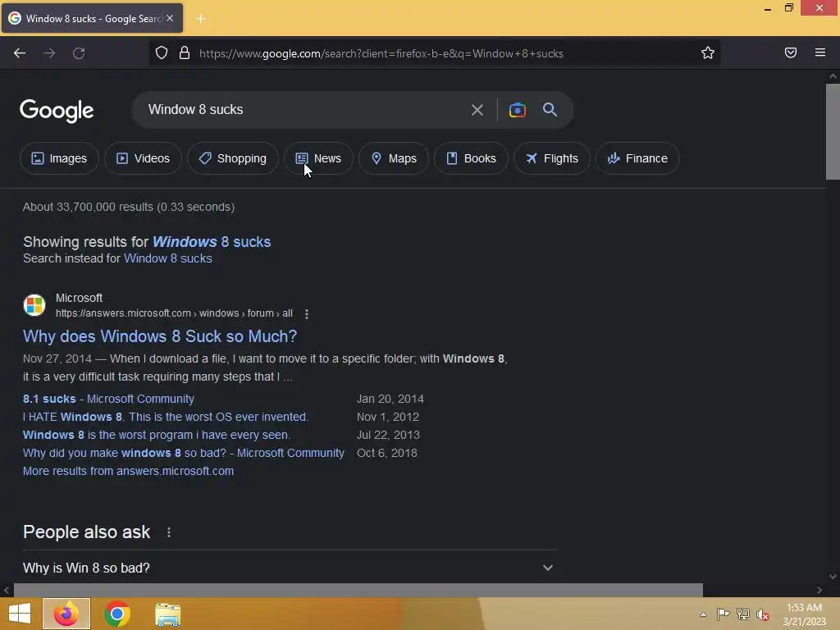This screenshot has height=630, width=840.
Task: Click the Google search input field
Action: 303,110
